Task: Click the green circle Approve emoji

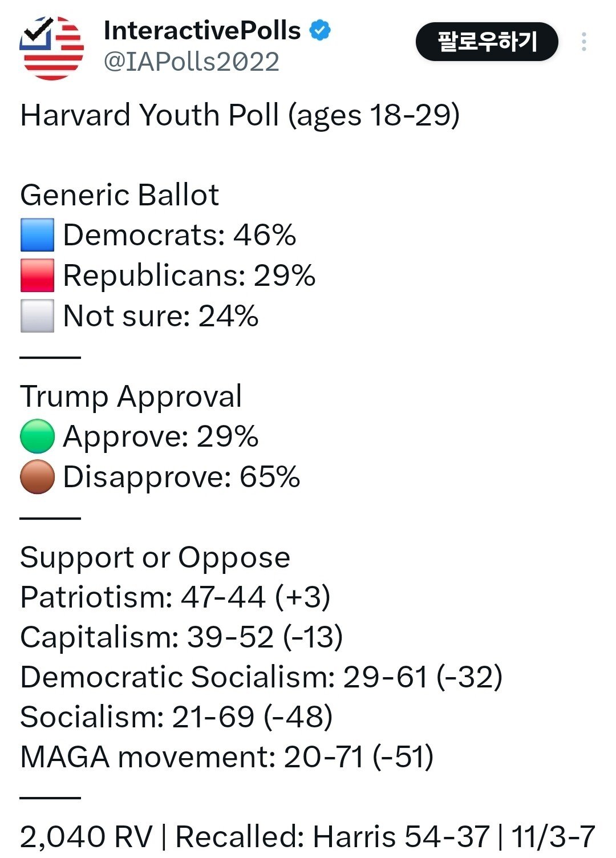Action: click(x=38, y=436)
